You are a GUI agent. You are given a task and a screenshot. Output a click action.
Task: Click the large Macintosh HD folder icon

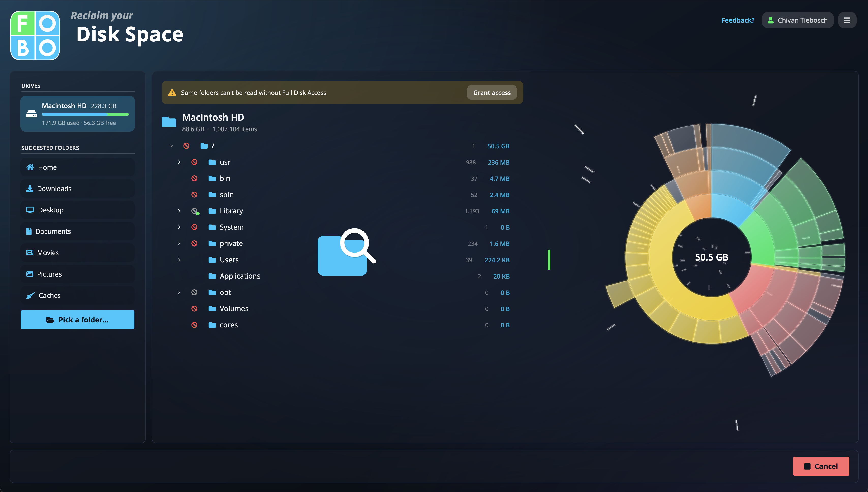169,122
